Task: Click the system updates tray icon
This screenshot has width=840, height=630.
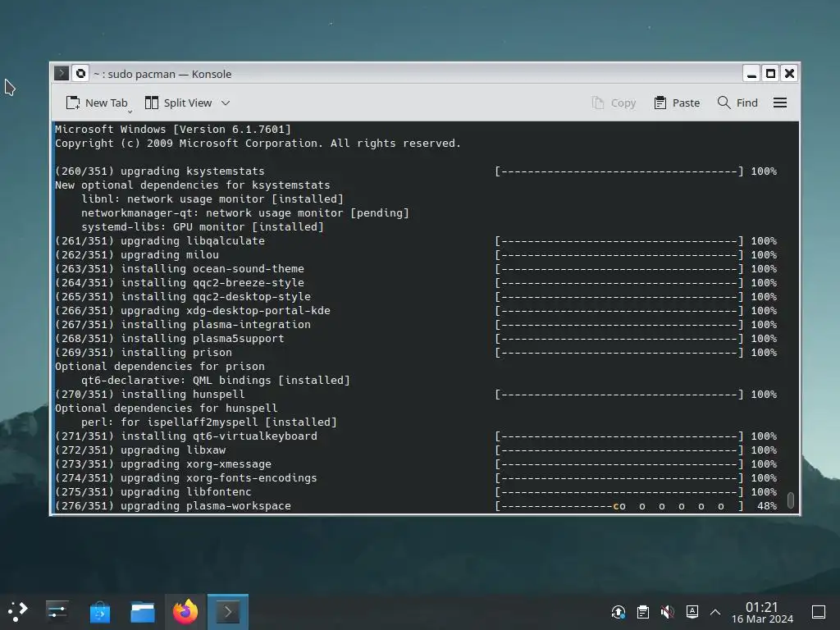Action: pyautogui.click(x=619, y=612)
